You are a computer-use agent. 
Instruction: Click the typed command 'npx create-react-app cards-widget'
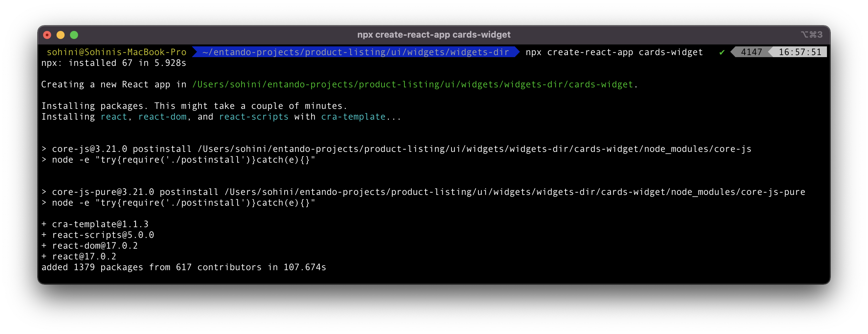pos(614,52)
